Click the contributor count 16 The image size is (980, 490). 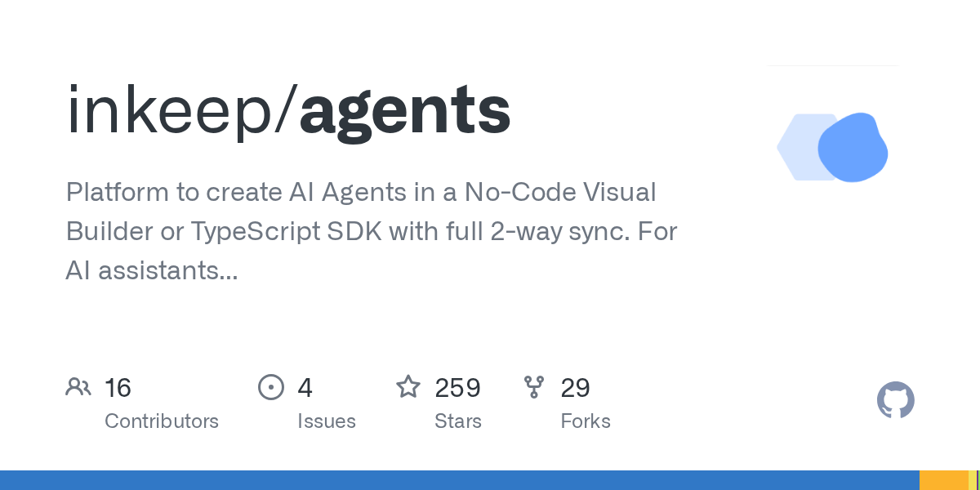118,388
